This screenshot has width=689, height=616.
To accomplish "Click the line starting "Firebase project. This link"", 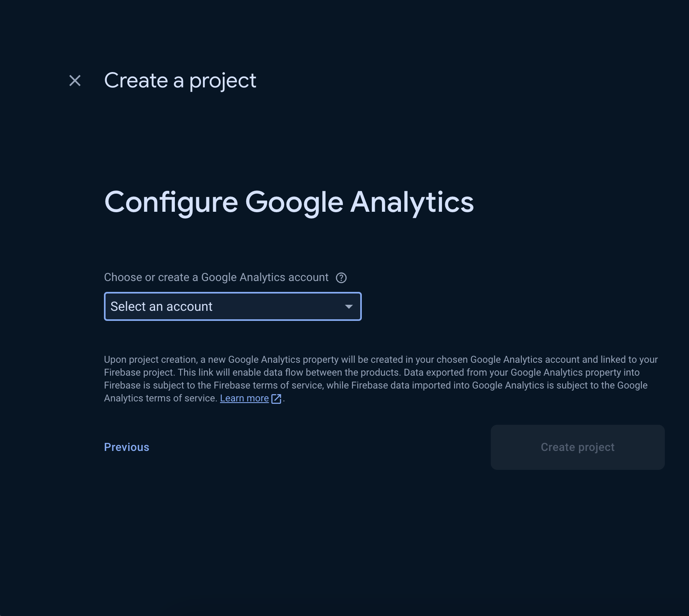I will pyautogui.click(x=371, y=372).
